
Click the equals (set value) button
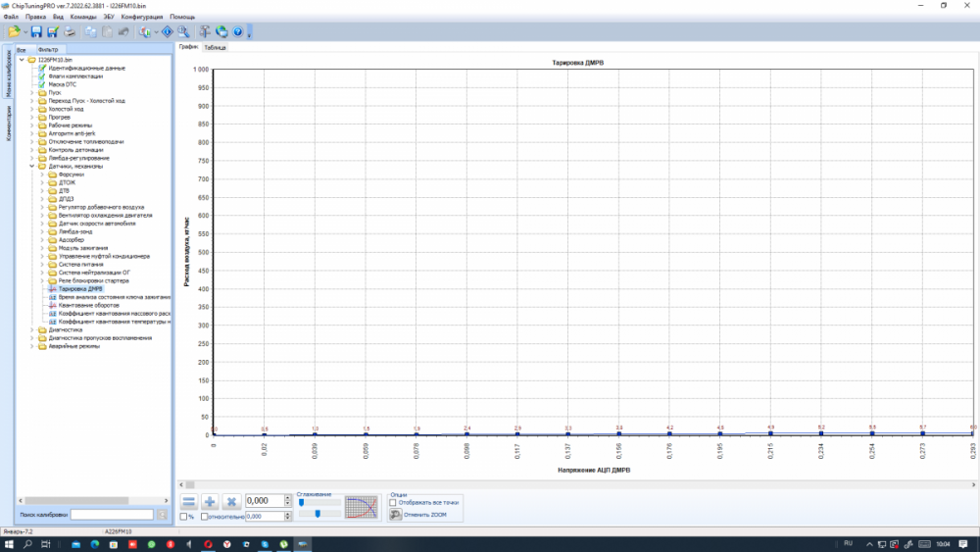189,501
